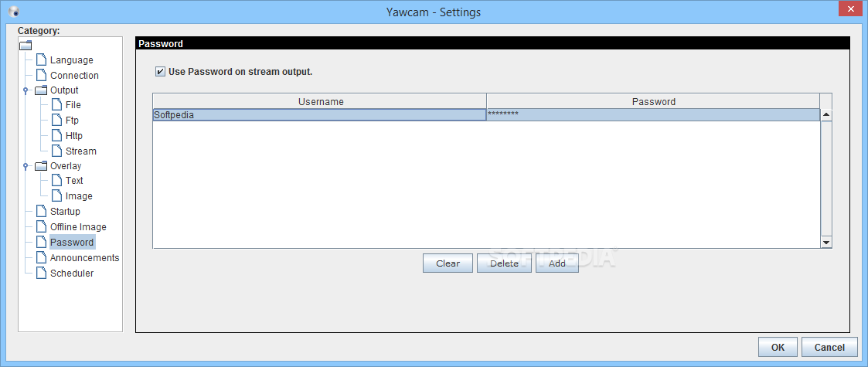Dismiss dialog with Cancel button

click(x=829, y=348)
